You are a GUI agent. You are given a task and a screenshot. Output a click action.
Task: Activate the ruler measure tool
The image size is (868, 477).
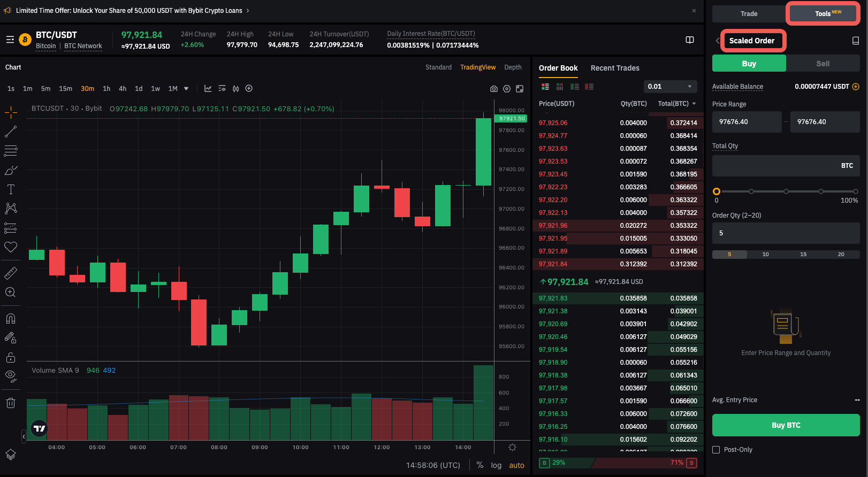click(11, 273)
